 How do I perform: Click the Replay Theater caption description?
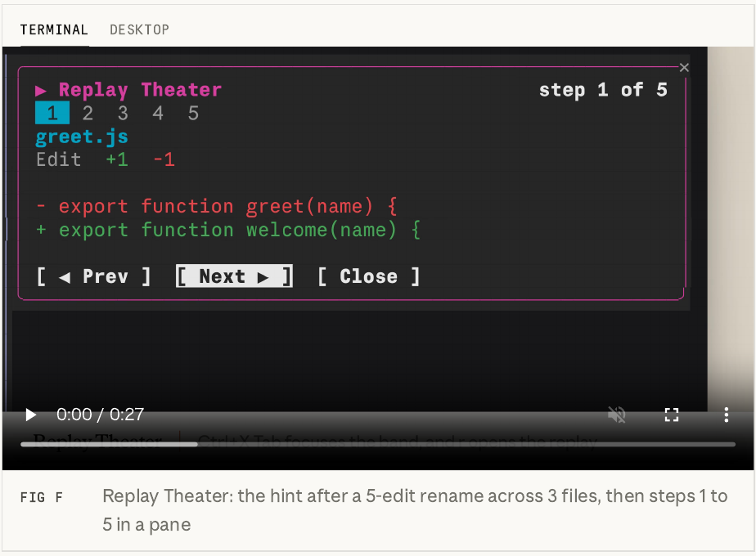point(415,510)
